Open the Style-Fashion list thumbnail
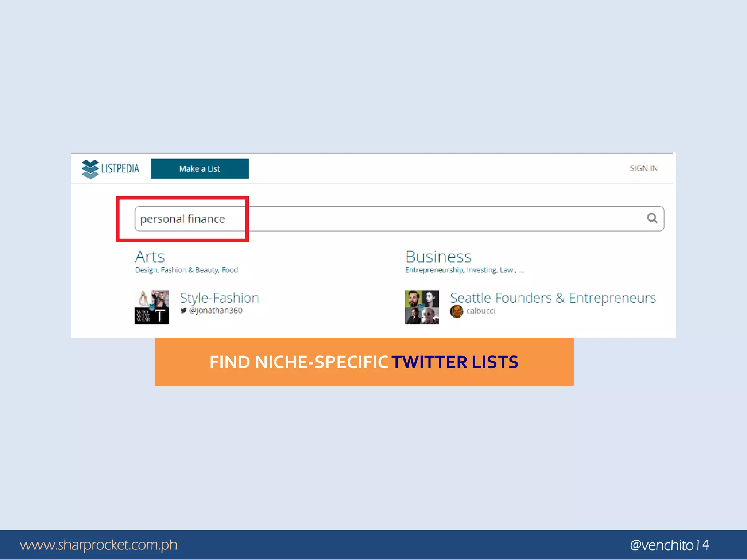 click(152, 307)
